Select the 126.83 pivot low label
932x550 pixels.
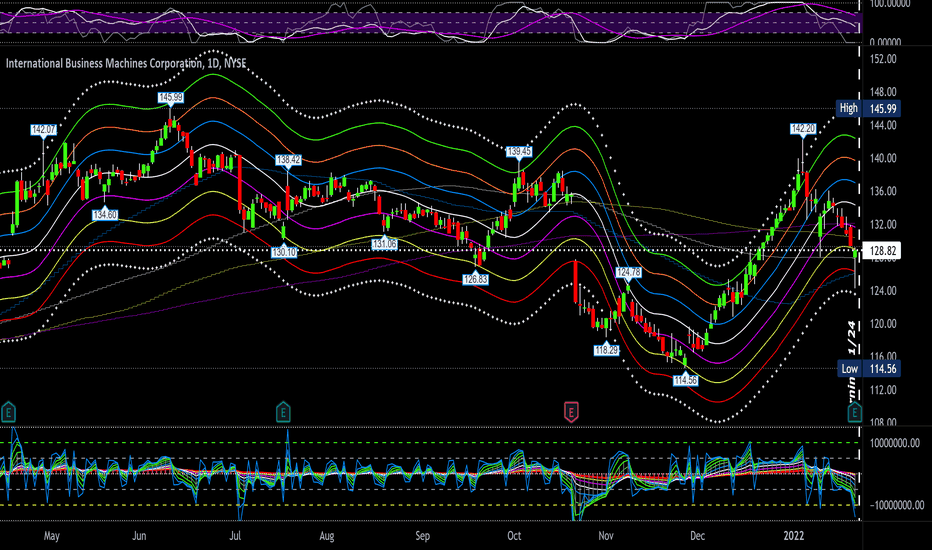click(x=476, y=279)
